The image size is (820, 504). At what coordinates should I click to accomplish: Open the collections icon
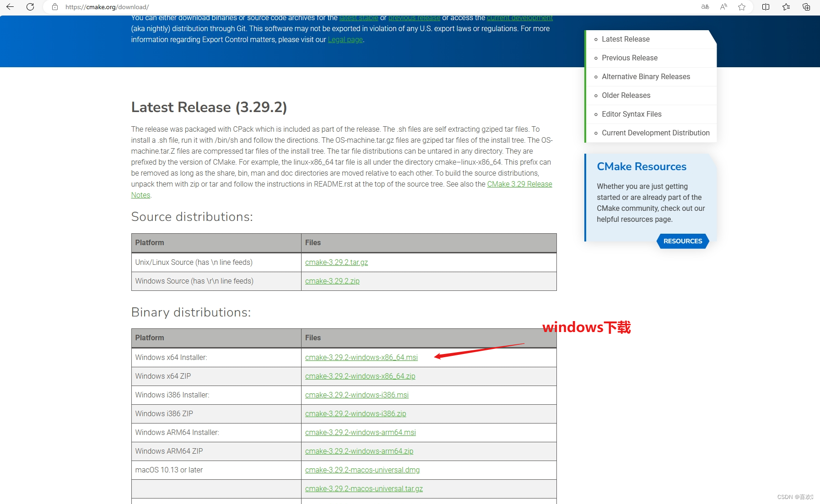[x=806, y=7]
